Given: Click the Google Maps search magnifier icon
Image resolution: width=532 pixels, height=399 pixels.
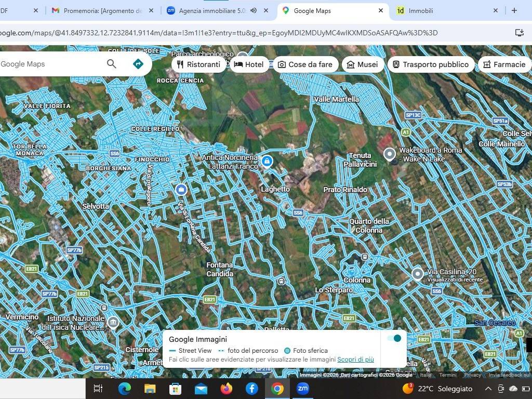Looking at the screenshot, I should coord(111,64).
